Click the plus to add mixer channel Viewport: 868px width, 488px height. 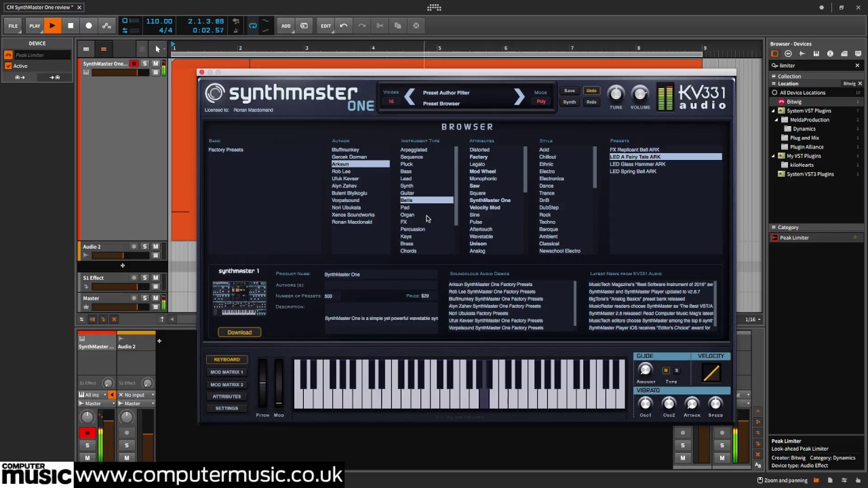159,341
